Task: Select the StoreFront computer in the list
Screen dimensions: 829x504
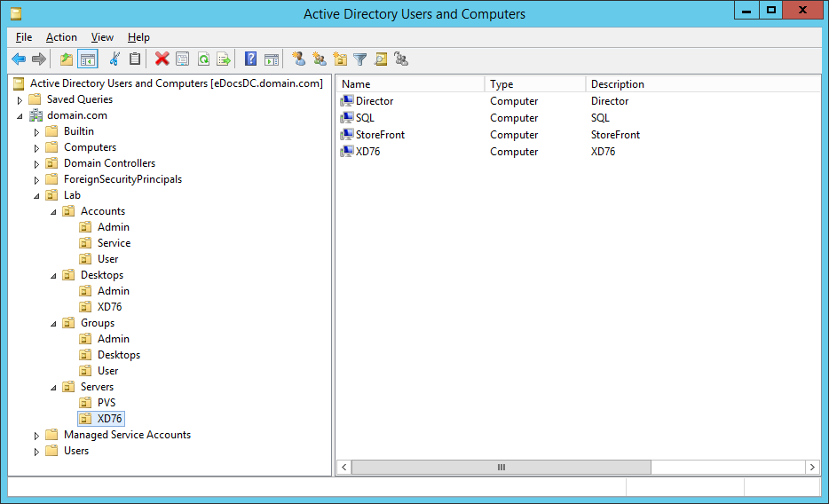Action: click(380, 135)
